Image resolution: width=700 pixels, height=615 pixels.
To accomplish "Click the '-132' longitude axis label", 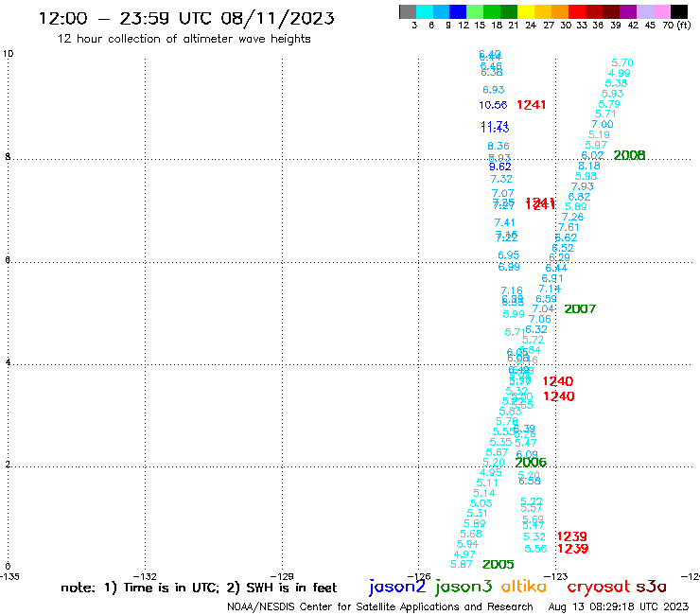I will [146, 576].
